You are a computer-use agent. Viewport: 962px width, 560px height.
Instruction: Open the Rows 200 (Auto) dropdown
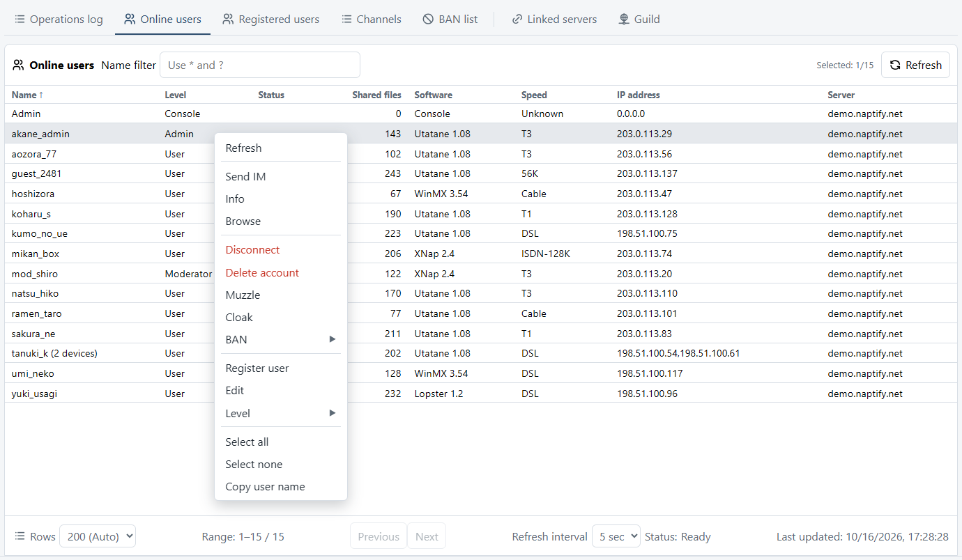pos(98,536)
